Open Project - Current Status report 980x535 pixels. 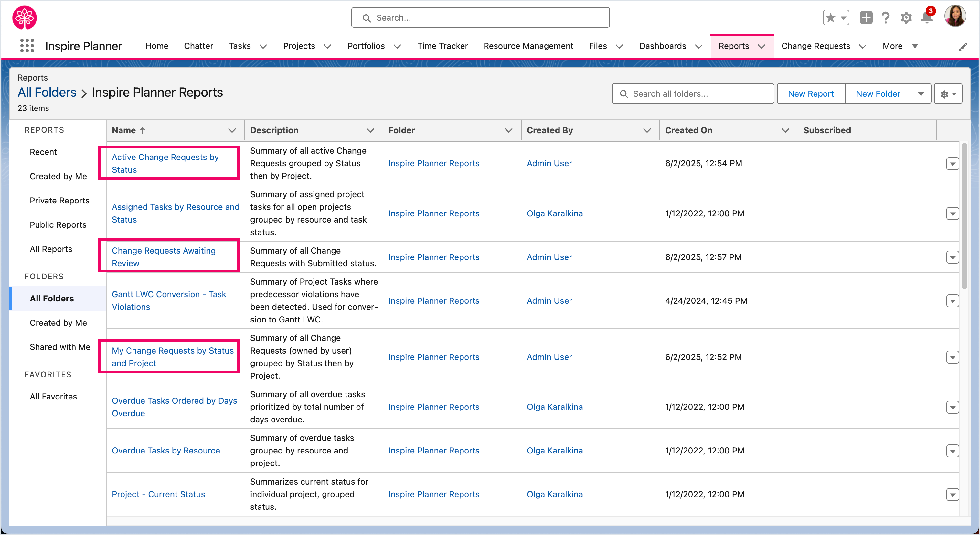click(x=158, y=494)
